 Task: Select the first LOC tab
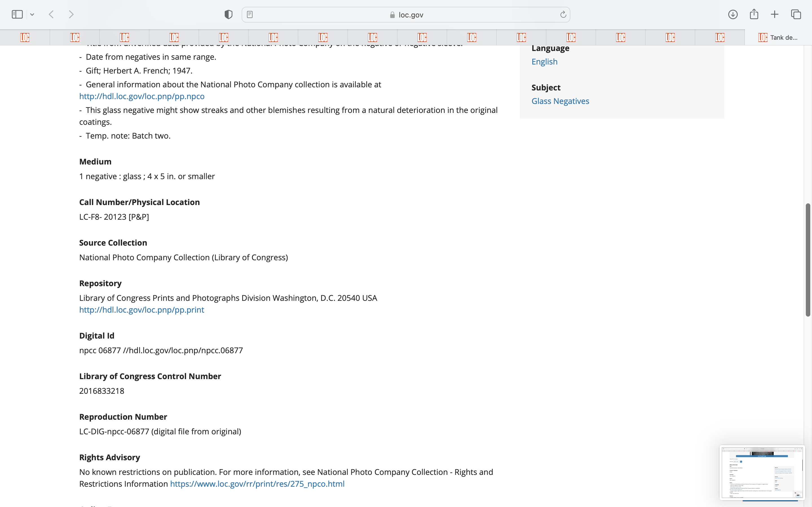[x=25, y=37]
